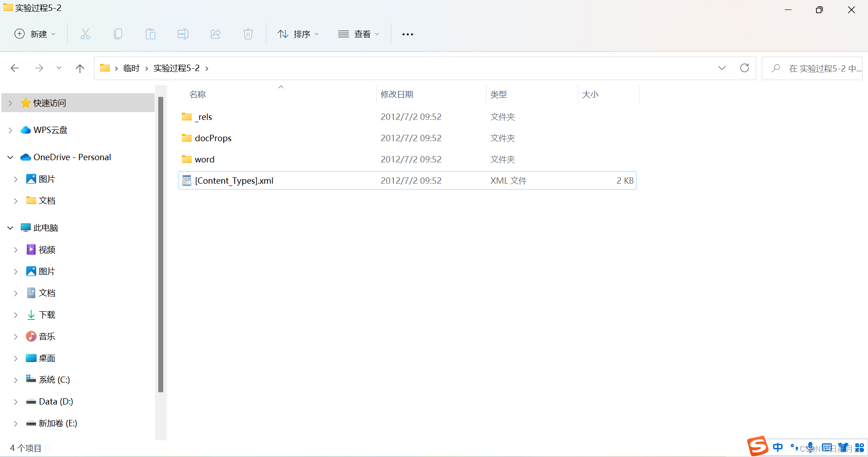Click the [Content_Types].xml file icon

187,181
